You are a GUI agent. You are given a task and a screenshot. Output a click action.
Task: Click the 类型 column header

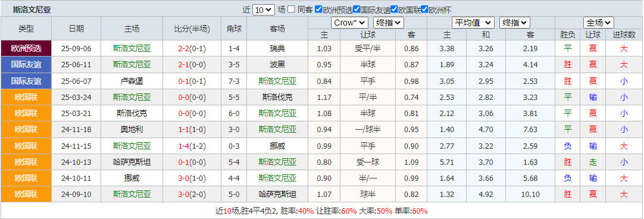pyautogui.click(x=26, y=29)
